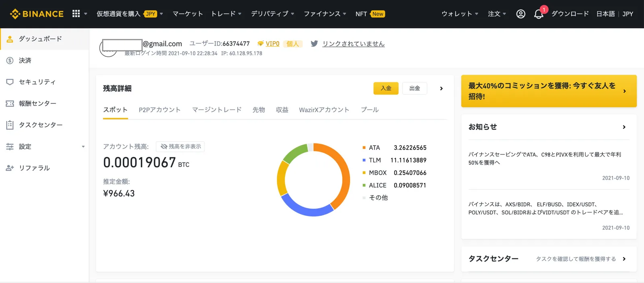Switch to the 収益 tab
Viewport: 644px width, 283px height.
pyautogui.click(x=282, y=110)
